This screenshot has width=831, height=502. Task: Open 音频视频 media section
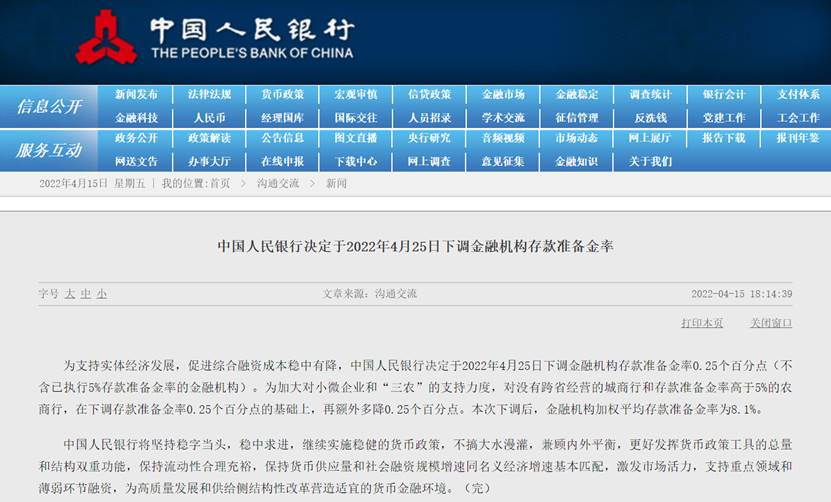503,139
